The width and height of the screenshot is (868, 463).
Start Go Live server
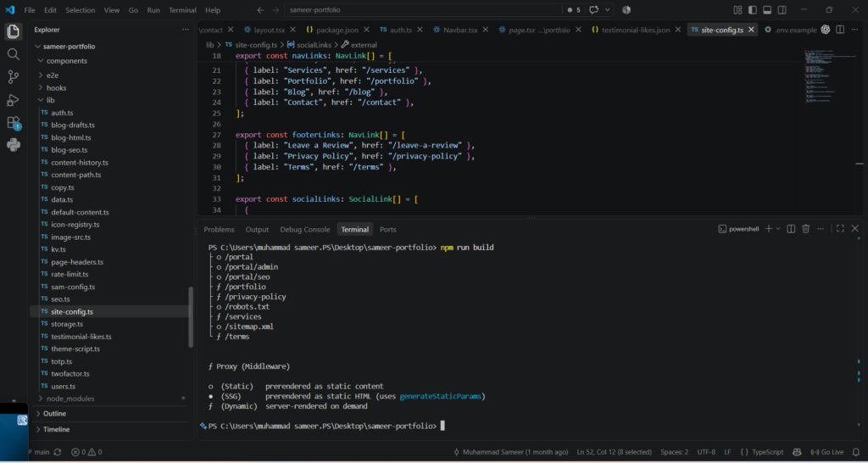tap(827, 452)
